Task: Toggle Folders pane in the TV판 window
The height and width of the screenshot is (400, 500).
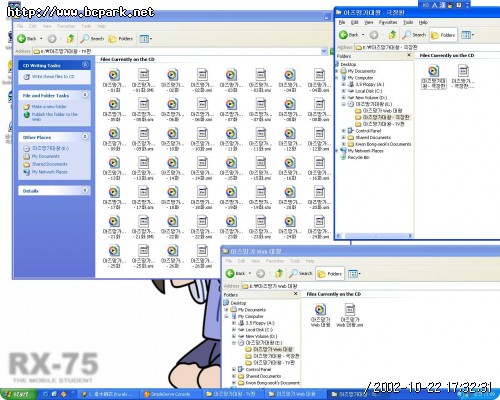Action: click(x=121, y=39)
